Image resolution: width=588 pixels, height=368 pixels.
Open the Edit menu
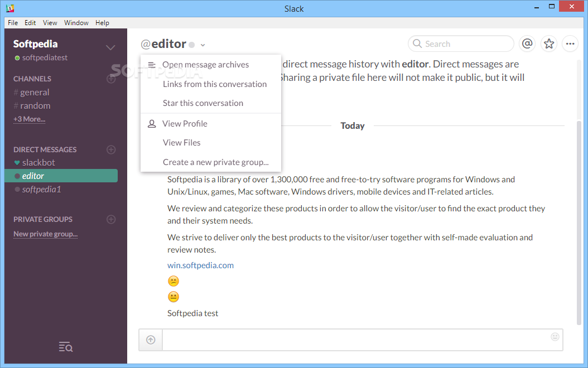pyautogui.click(x=30, y=23)
